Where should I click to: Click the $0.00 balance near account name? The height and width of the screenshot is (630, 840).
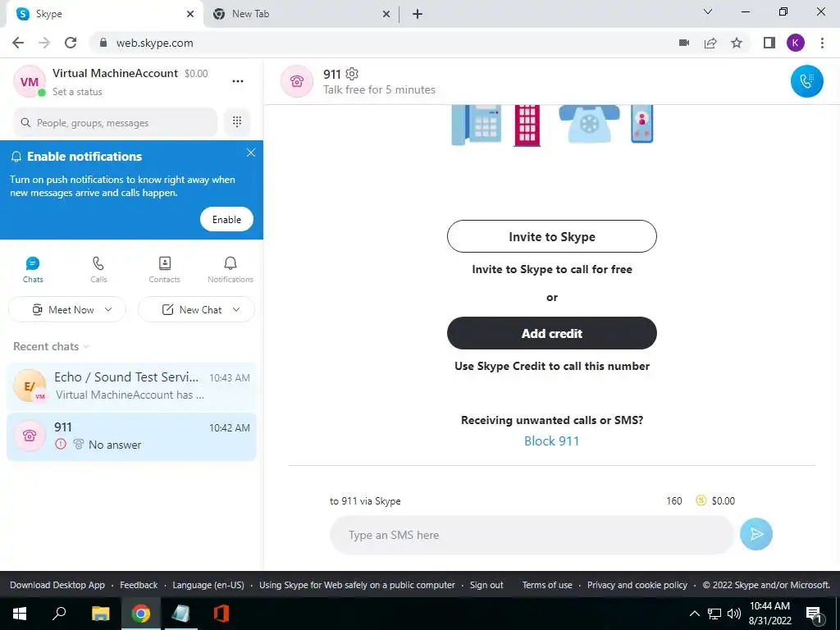coord(196,73)
